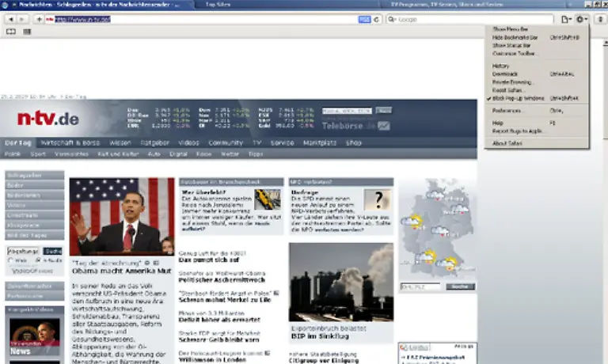This screenshot has width=608, height=364.
Task: Open the Wissen navigation tab
Action: [x=120, y=143]
